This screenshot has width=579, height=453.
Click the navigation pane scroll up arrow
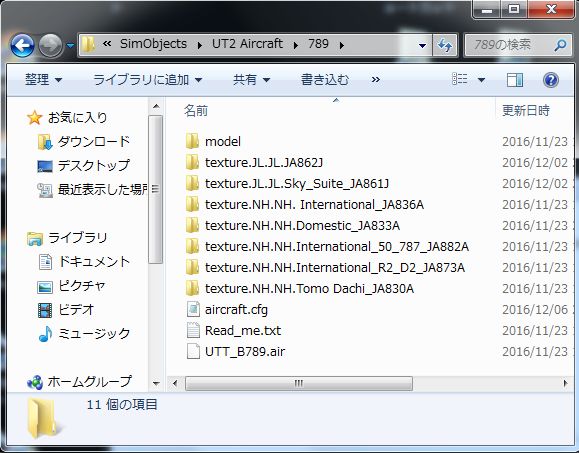[156, 106]
